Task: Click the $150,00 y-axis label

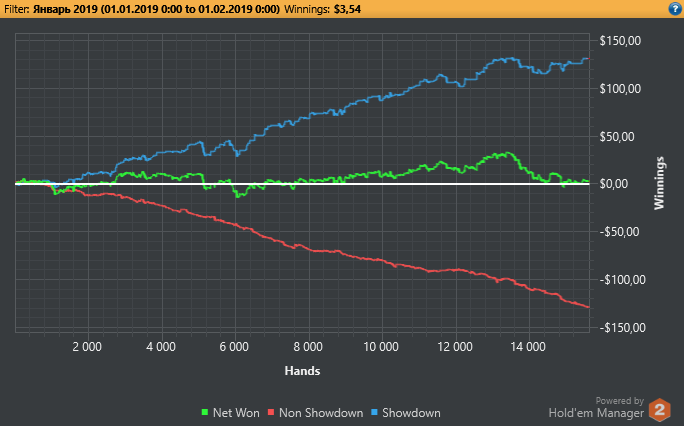Action: tap(620, 41)
